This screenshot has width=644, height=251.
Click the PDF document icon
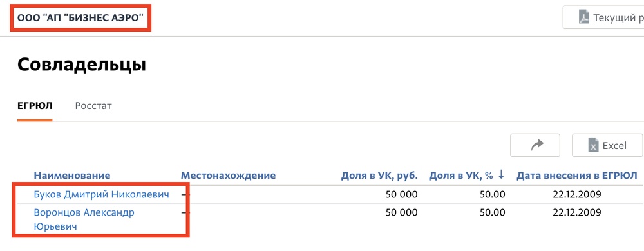point(584,17)
